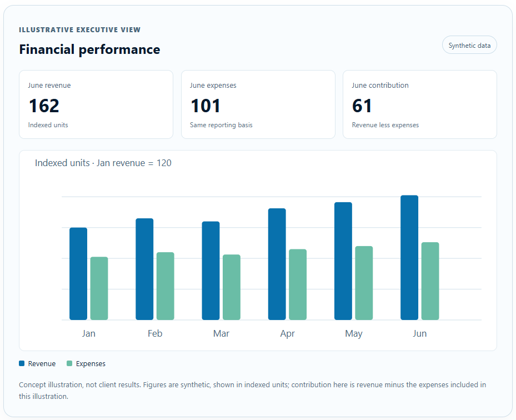Click the Illustrative Executive View label
Image resolution: width=516 pixels, height=420 pixels.
[x=79, y=30]
